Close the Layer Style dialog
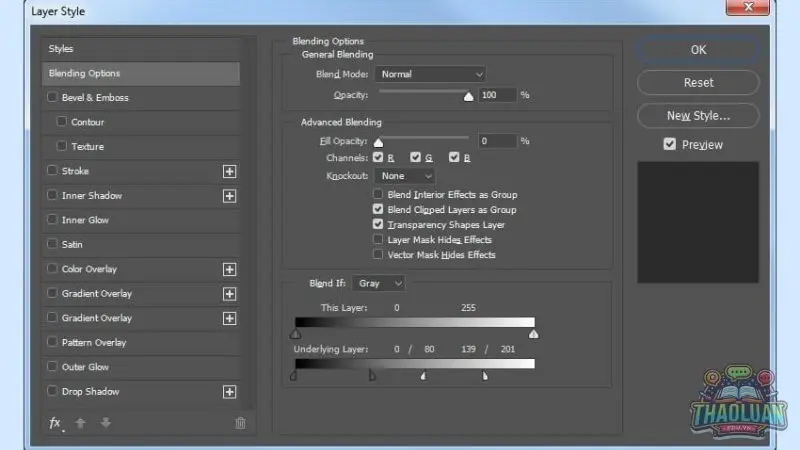The image size is (800, 450). tap(748, 7)
